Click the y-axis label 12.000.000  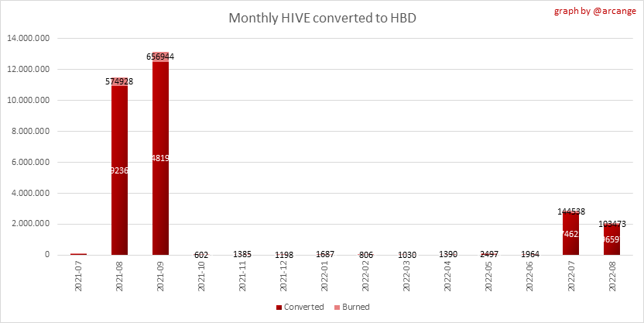coord(29,69)
